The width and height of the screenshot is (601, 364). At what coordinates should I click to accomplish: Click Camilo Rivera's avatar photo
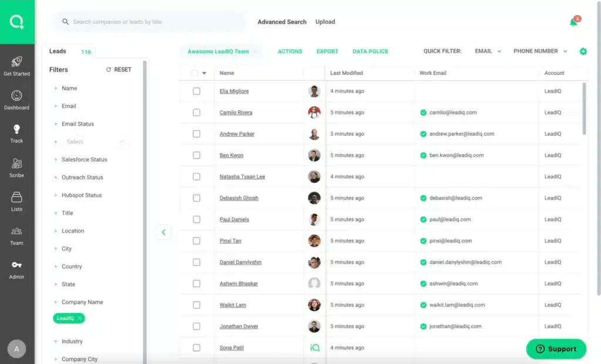click(x=314, y=112)
